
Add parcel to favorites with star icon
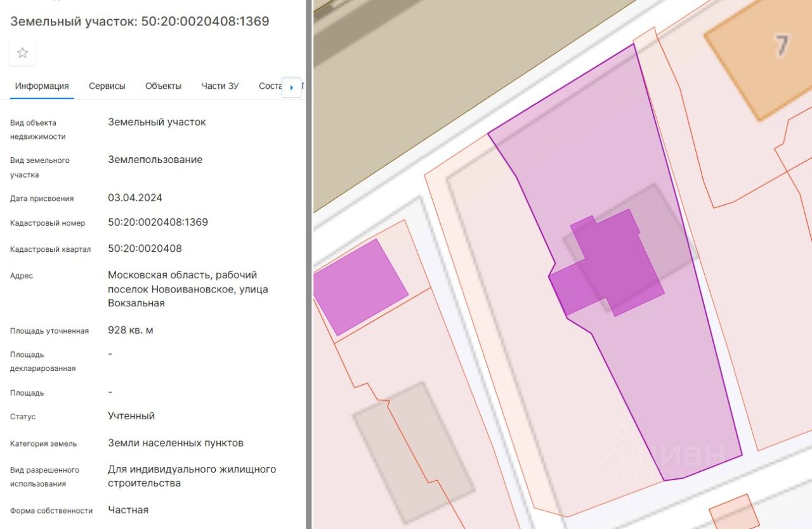pyautogui.click(x=23, y=53)
